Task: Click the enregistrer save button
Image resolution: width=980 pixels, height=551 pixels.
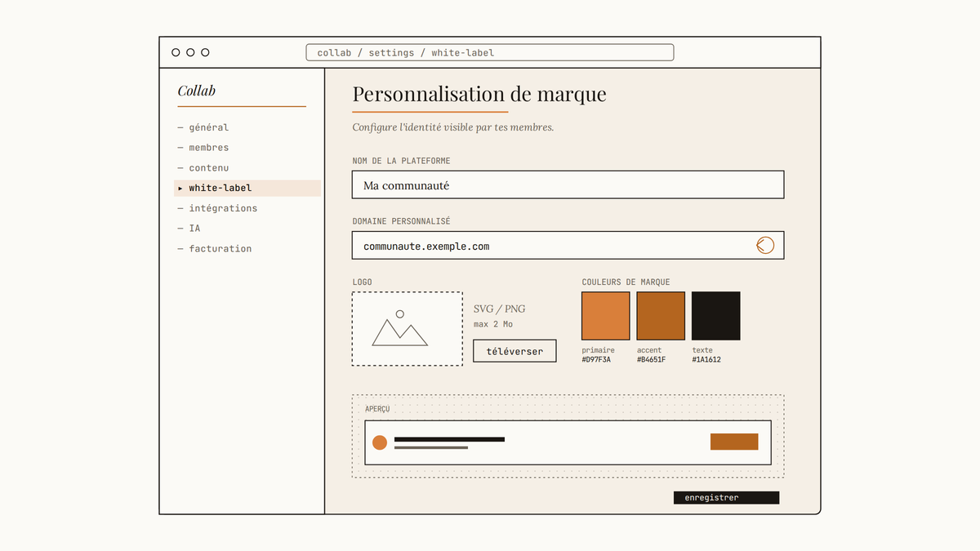Action: (x=726, y=497)
